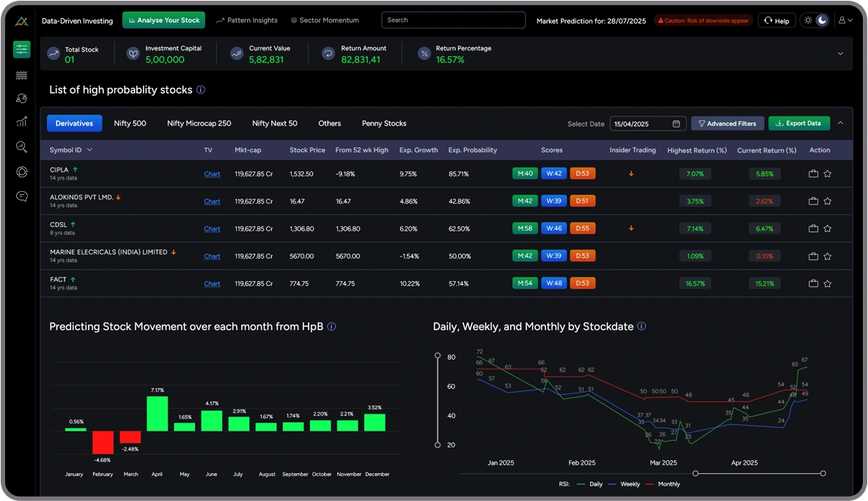Collapse the stock list panel chevron

pyautogui.click(x=840, y=123)
